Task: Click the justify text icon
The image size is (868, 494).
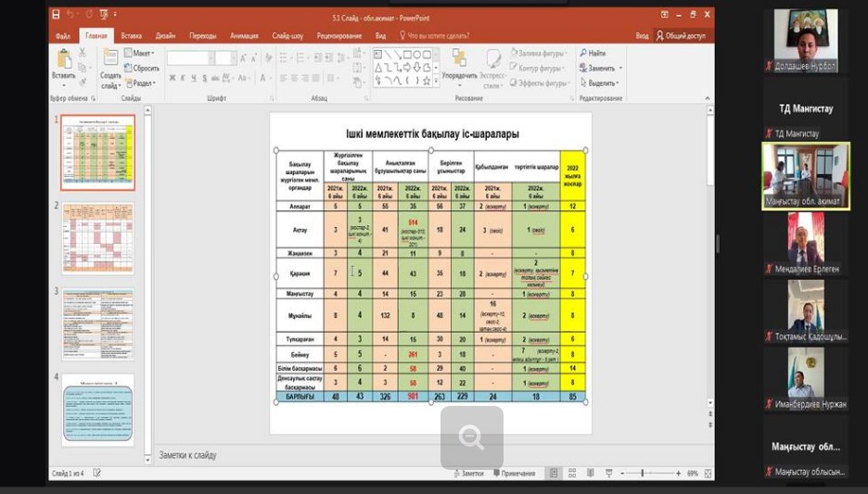Action: pos(316,78)
